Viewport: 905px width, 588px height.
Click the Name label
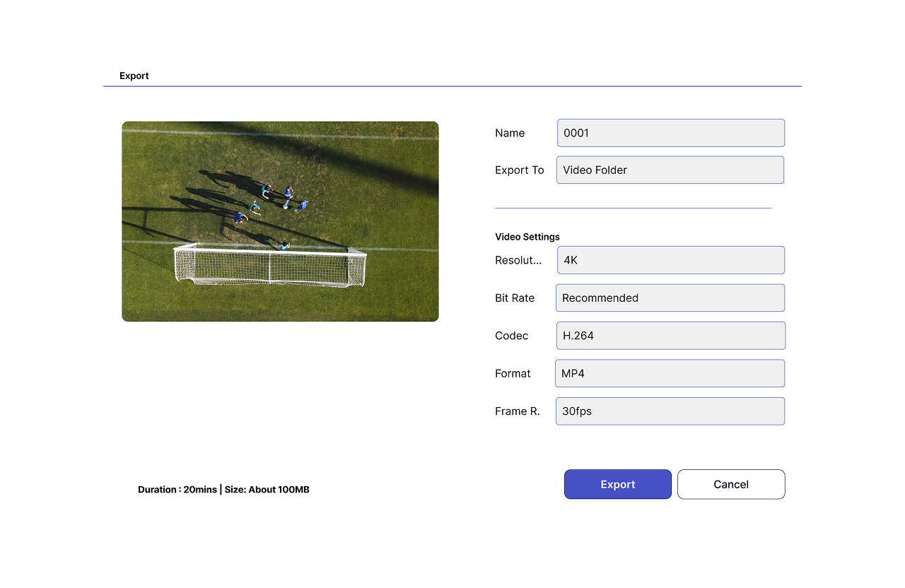tap(510, 133)
